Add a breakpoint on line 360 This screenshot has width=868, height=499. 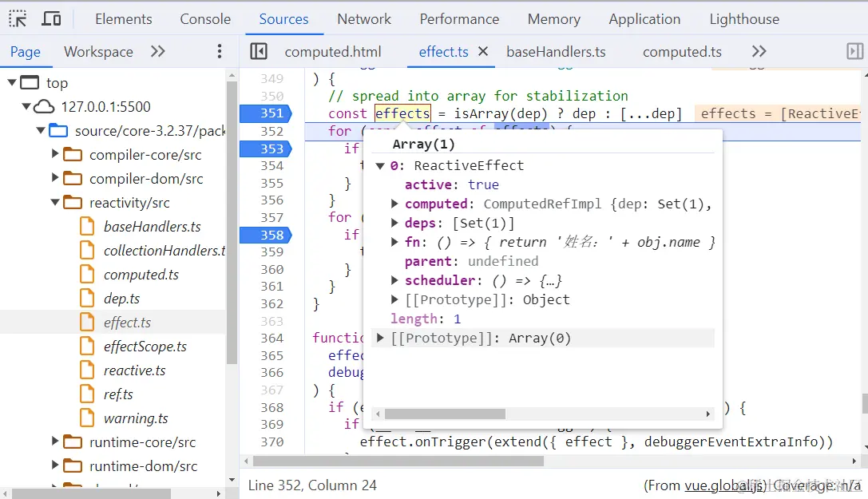click(x=271, y=269)
